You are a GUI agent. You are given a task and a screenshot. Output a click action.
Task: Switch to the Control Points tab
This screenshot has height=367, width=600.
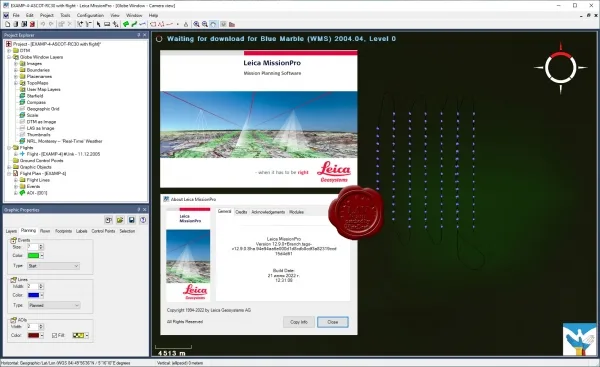click(103, 231)
